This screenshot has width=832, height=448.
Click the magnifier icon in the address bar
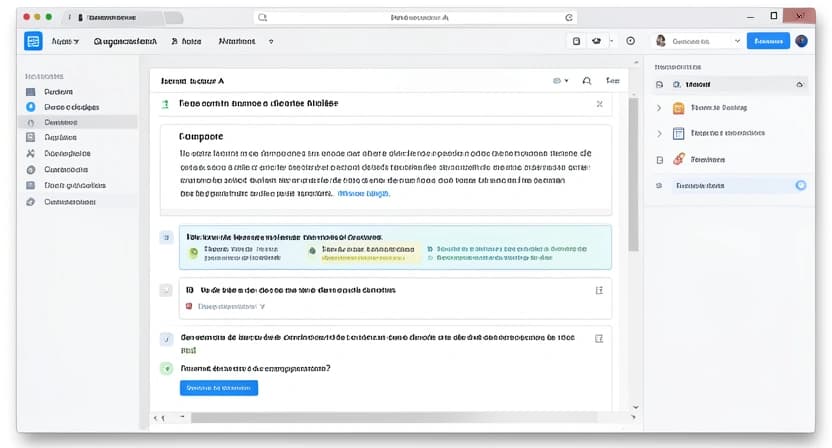262,18
